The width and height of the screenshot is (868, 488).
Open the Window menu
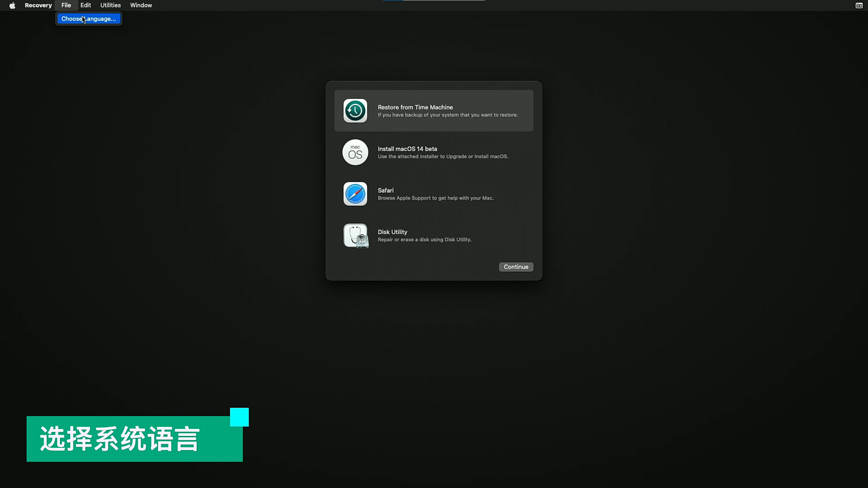click(x=141, y=5)
